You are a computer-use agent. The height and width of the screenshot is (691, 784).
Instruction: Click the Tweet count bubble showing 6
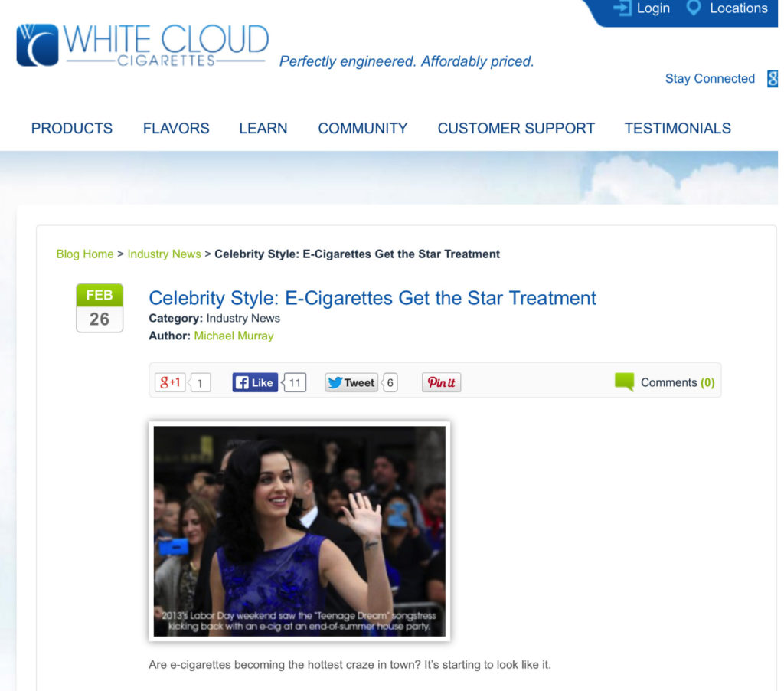(x=390, y=383)
